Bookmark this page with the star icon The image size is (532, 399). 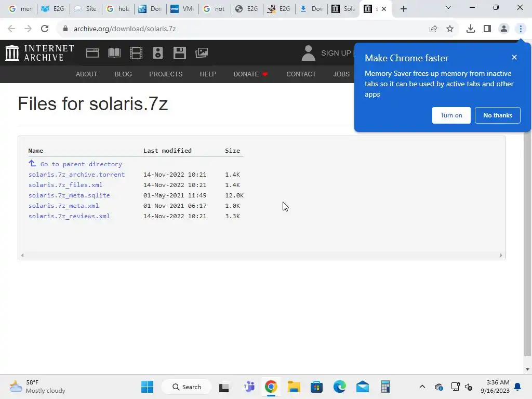coord(450,29)
